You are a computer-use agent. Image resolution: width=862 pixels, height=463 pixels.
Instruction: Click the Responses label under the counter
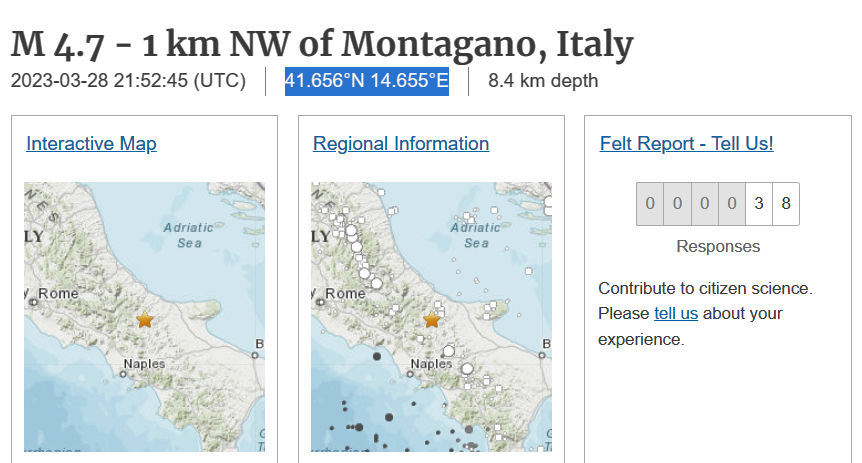pos(718,247)
